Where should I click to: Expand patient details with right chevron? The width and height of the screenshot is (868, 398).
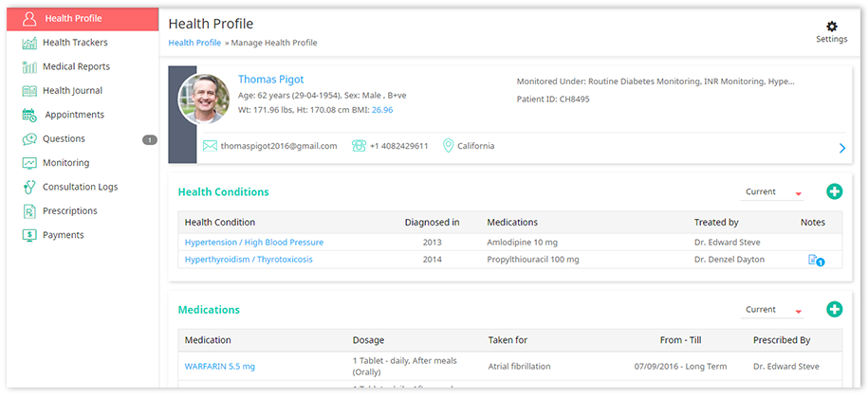(x=841, y=148)
